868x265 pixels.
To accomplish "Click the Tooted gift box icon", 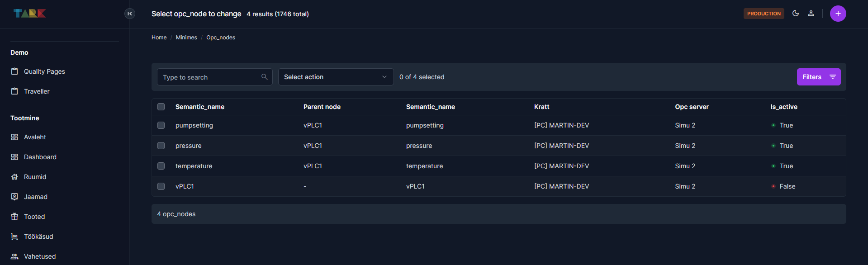I will click(14, 217).
